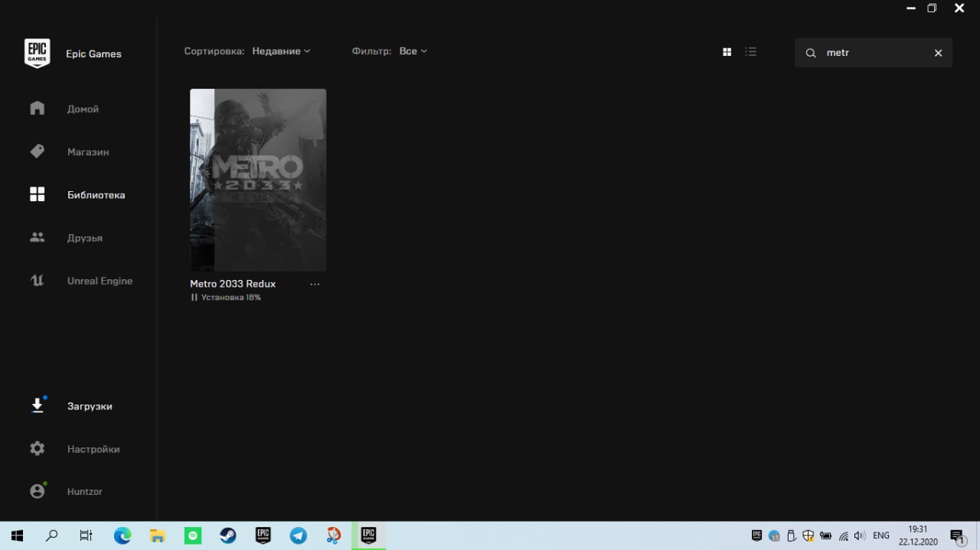Open Windows Security shield tray icon
The height and width of the screenshot is (550, 980).
point(808,535)
